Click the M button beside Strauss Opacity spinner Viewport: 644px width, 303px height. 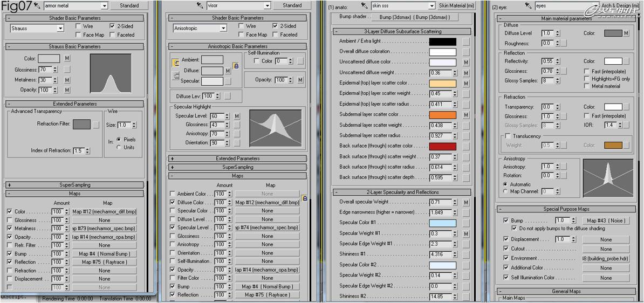point(67,90)
